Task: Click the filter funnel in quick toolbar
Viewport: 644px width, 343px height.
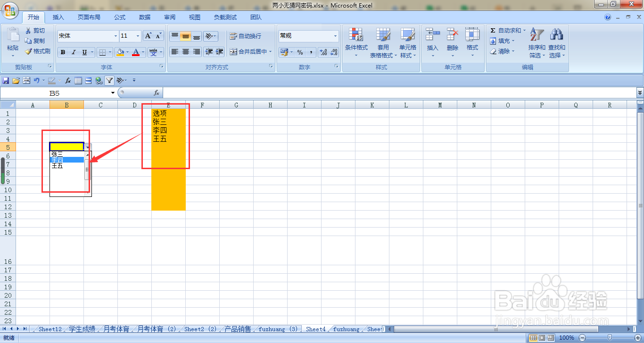Action: [109, 81]
